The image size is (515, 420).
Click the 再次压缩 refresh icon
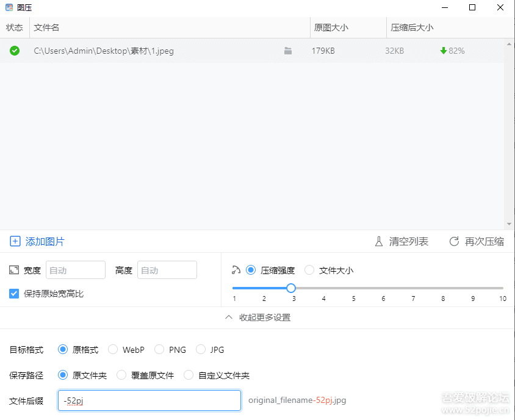454,242
